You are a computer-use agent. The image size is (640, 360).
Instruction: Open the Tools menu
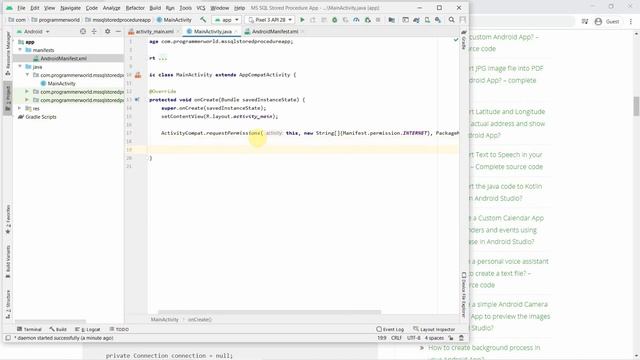[x=185, y=8]
